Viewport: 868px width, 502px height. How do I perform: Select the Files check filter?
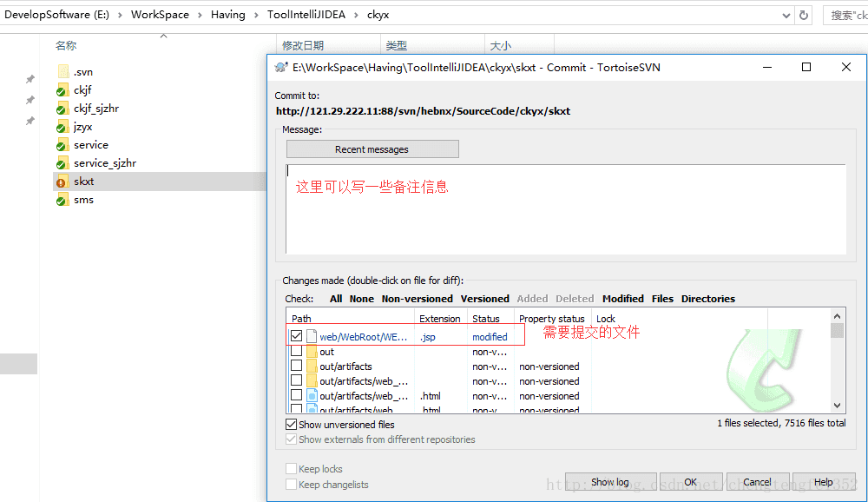[x=662, y=299]
